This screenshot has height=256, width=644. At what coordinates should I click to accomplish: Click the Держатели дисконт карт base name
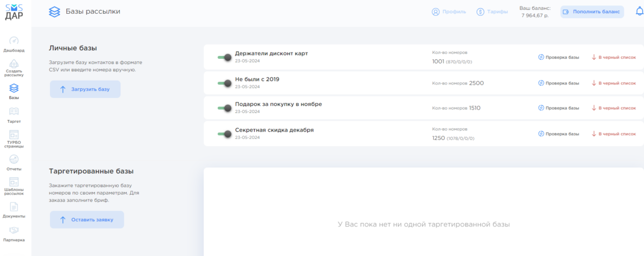pos(271,53)
